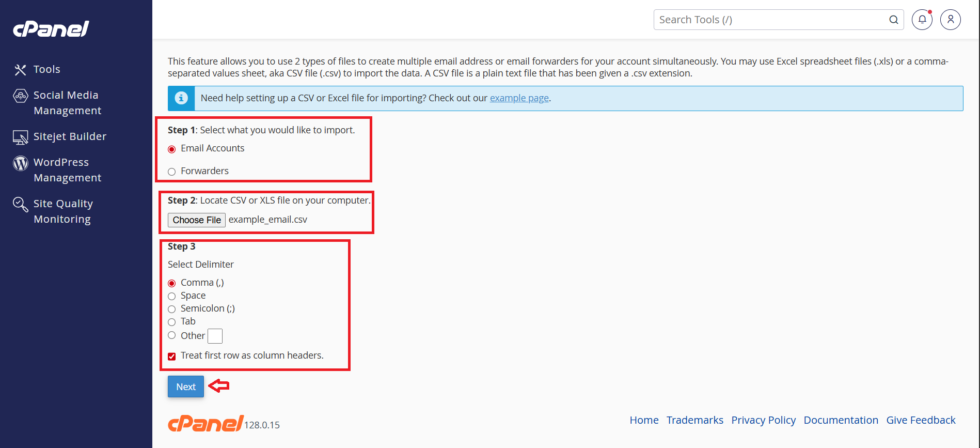The height and width of the screenshot is (448, 980).
Task: Open Social Media Management in the sidebar
Action: (x=67, y=103)
